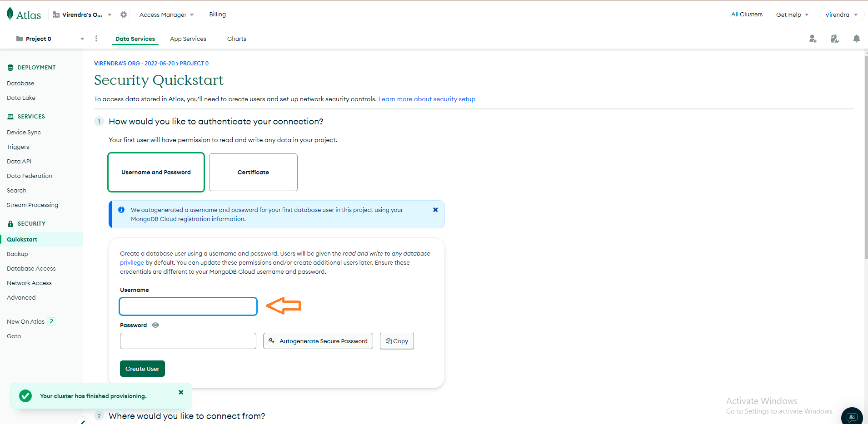This screenshot has height=424, width=868.
Task: Open the project settings gear
Action: pos(123,14)
